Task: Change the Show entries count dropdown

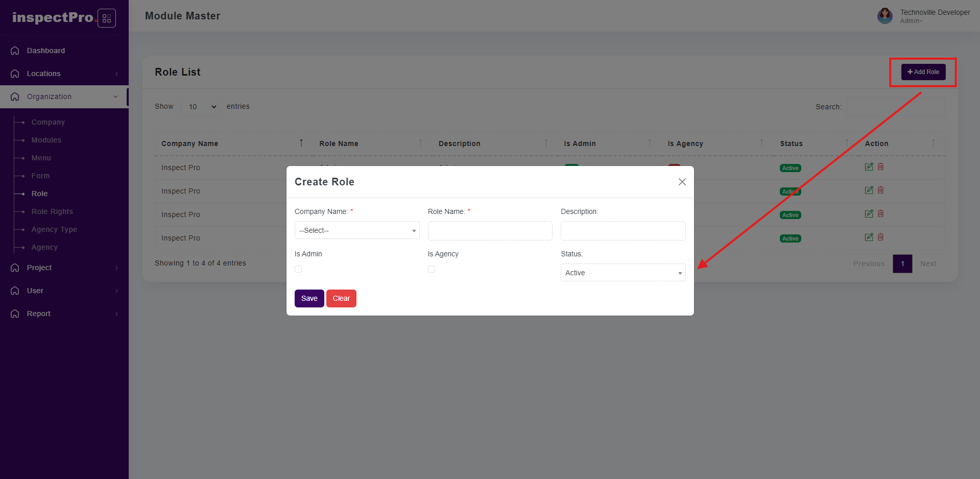Action: click(200, 107)
